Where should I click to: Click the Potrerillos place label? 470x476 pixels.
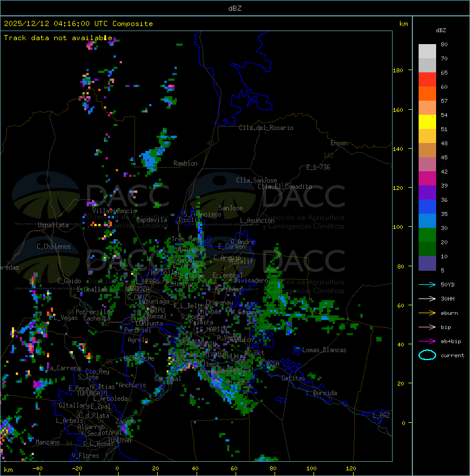(94, 312)
